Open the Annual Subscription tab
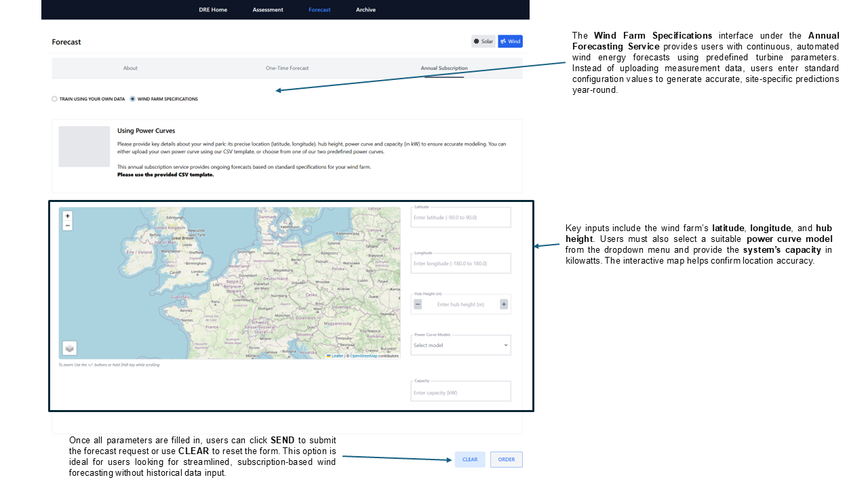 point(443,68)
